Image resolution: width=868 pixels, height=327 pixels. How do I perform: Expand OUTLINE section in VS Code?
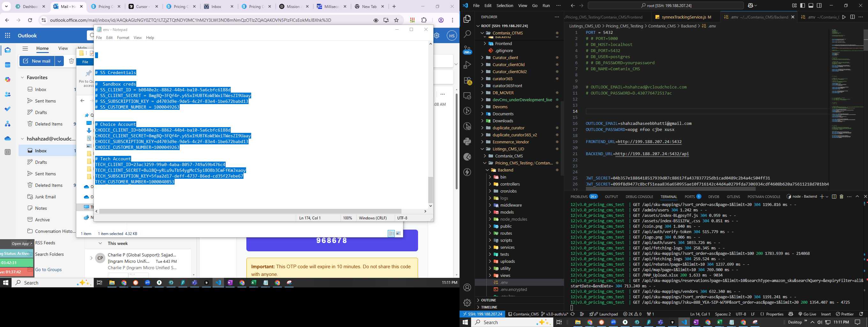[478, 300]
